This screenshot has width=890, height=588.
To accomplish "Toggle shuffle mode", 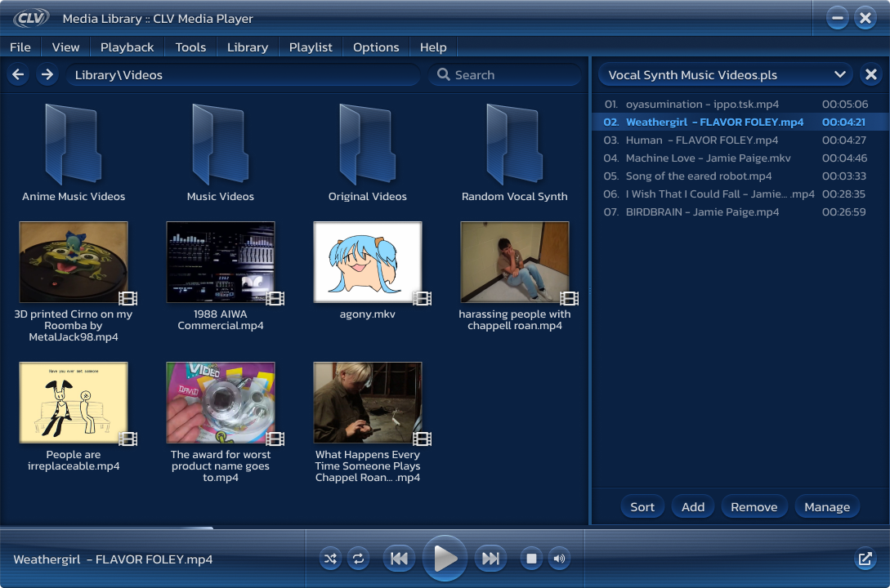I will coord(329,559).
